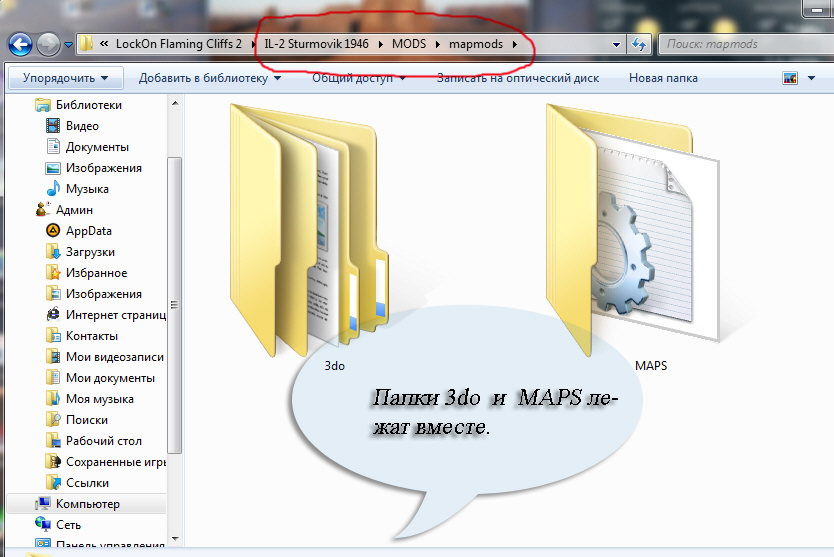Open Поиски folder in sidebar

(87, 420)
